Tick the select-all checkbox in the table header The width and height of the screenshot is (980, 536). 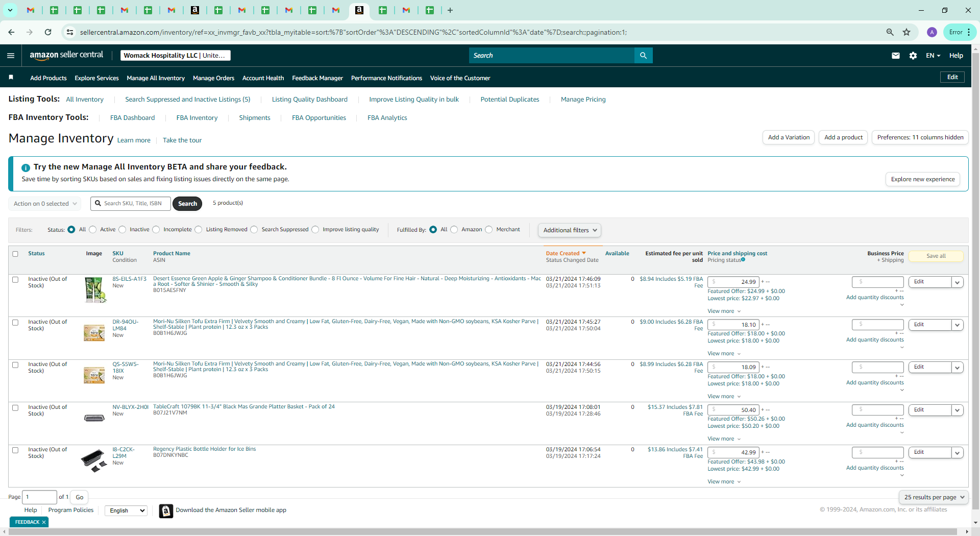[15, 254]
